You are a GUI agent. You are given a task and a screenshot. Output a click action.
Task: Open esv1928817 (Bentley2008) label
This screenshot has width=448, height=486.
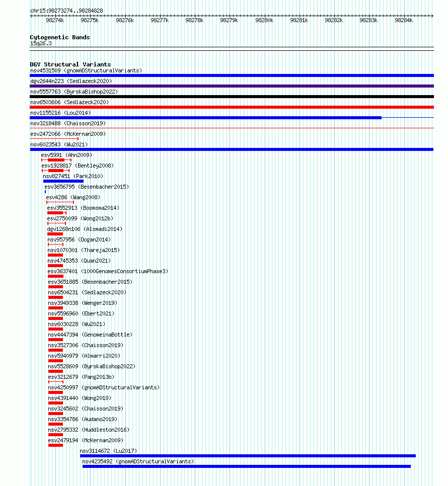coord(78,166)
